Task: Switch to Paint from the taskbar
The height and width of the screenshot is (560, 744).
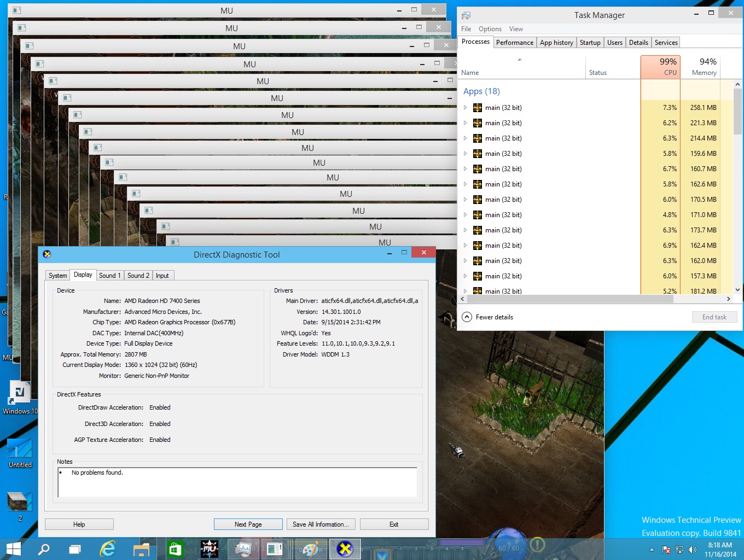Action: click(311, 549)
